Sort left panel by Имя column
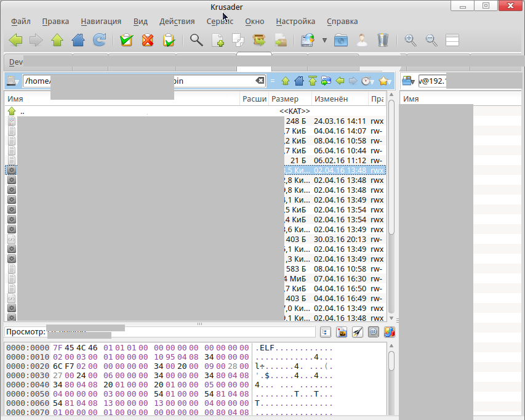This screenshot has height=420, width=525. 122,99
